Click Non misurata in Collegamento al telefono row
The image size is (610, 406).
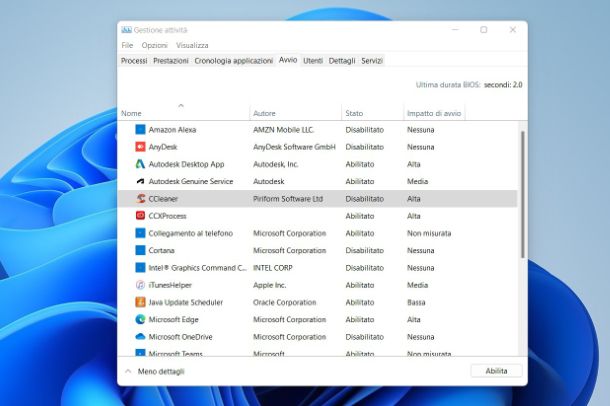click(x=429, y=233)
